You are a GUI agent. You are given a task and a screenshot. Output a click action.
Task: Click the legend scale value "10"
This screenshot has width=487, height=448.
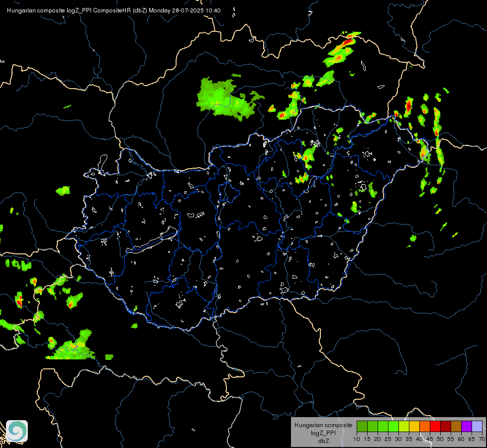pyautogui.click(x=357, y=440)
